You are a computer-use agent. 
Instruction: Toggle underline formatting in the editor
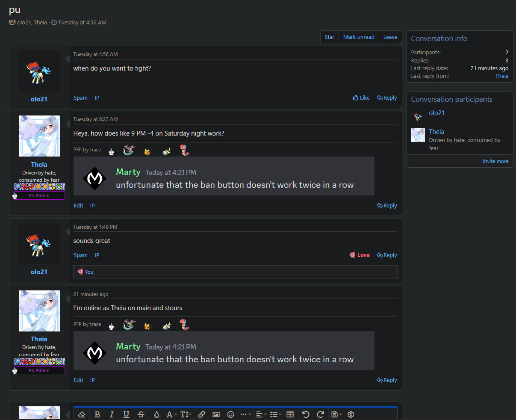pos(126,414)
